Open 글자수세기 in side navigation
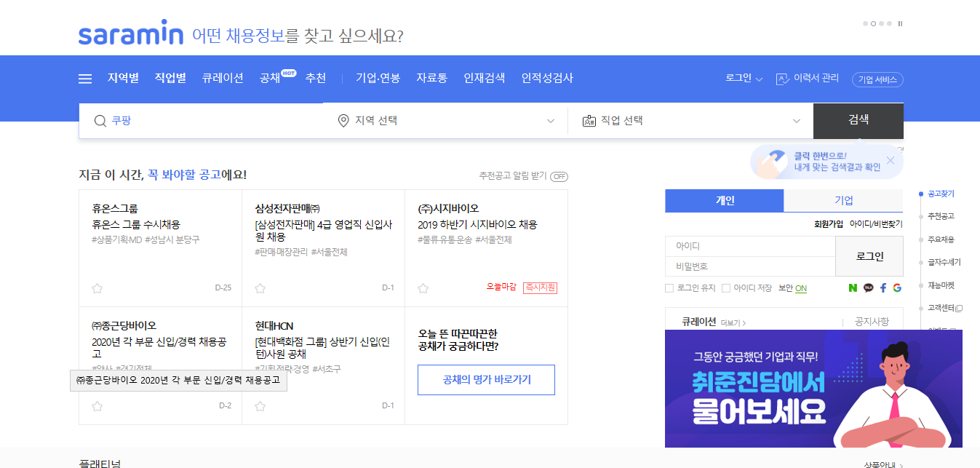The height and width of the screenshot is (468, 980). 944,262
